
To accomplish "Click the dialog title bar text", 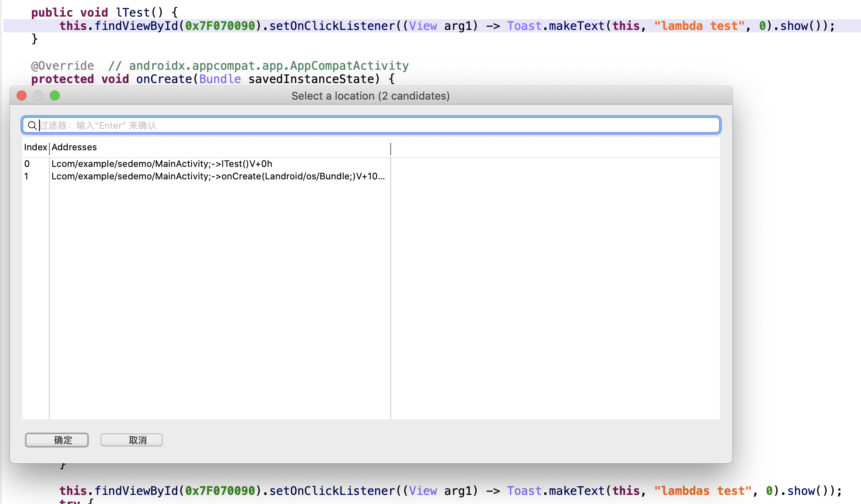I will (x=370, y=96).
